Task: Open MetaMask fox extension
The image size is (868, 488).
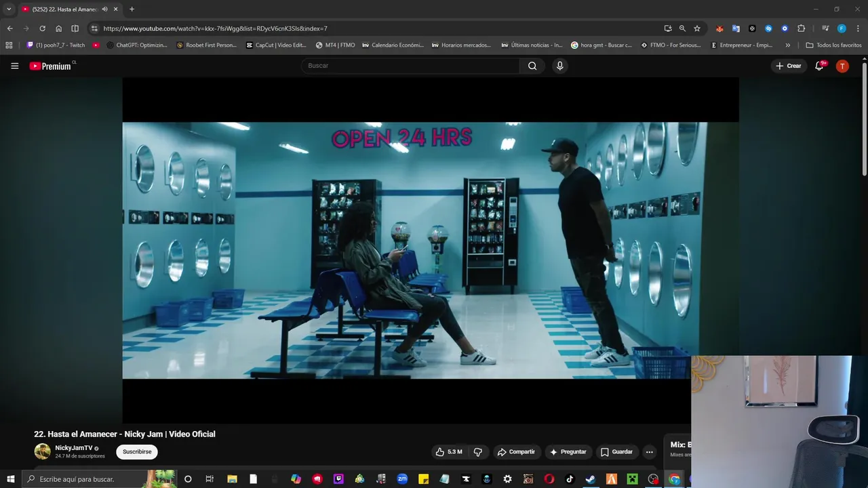Action: [719, 28]
